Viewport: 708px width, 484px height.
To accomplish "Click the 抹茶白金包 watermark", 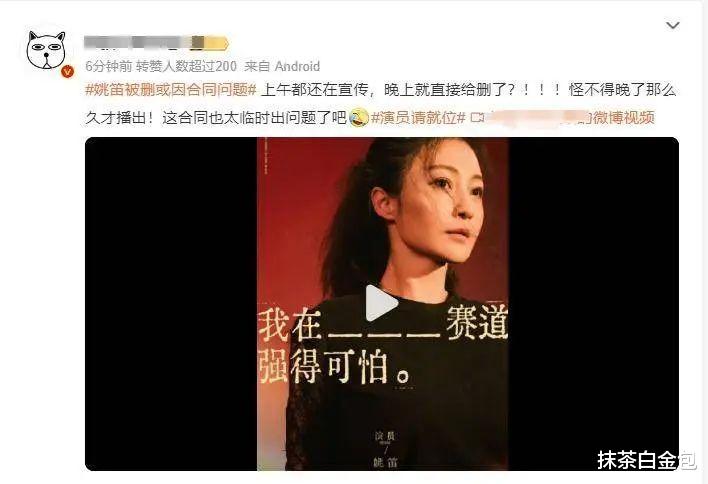I will point(647,460).
